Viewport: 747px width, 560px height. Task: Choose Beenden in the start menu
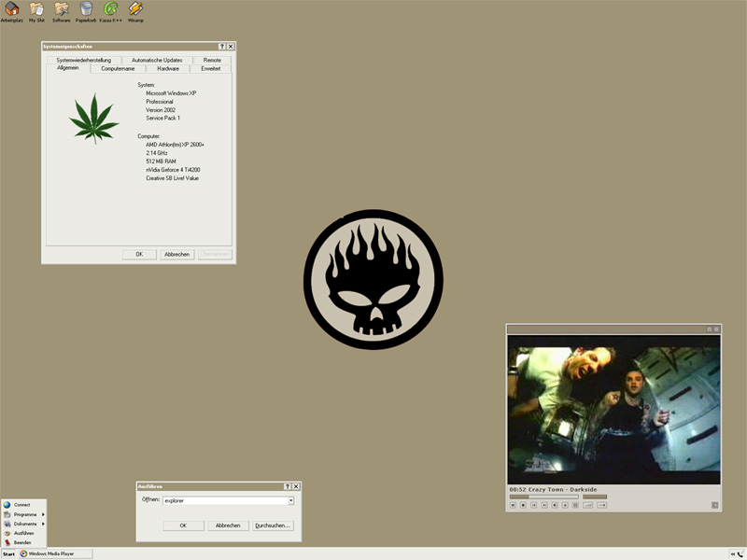(23, 542)
